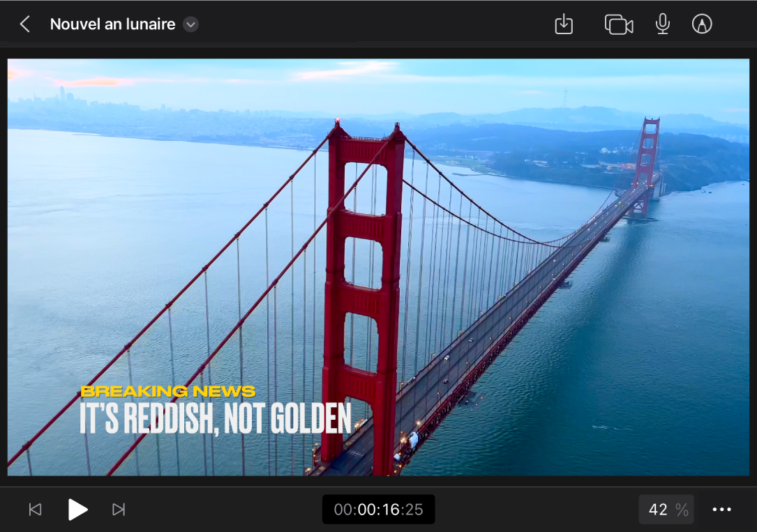Image resolution: width=757 pixels, height=532 pixels.
Task: Select the IT'S REDDISH, NOT GOLDEN title
Action: [x=216, y=418]
